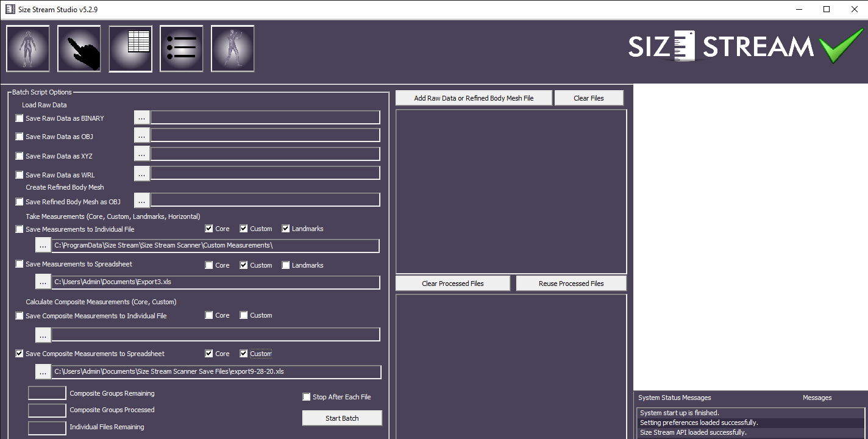Browse path for Raw Data OBJ

coord(141,135)
